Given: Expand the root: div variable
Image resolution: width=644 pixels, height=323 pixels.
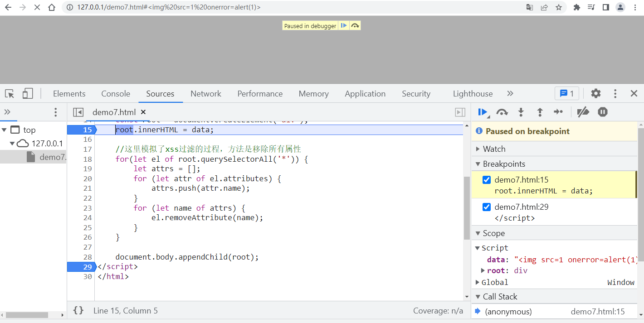Looking at the screenshot, I should [483, 270].
